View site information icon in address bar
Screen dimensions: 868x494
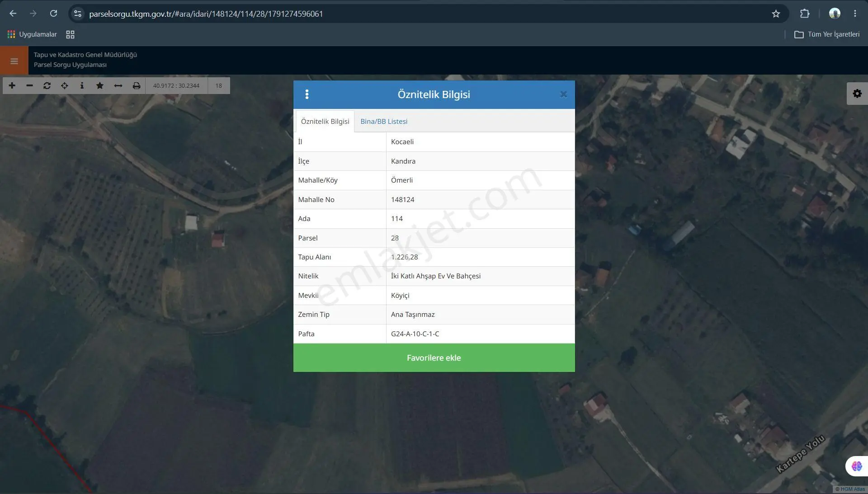78,14
